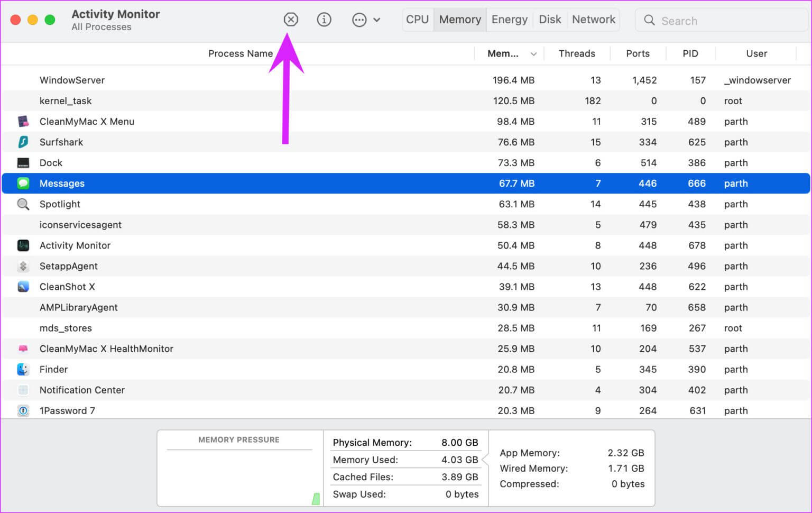Click the Stop process (X) toolbar icon

pos(291,20)
